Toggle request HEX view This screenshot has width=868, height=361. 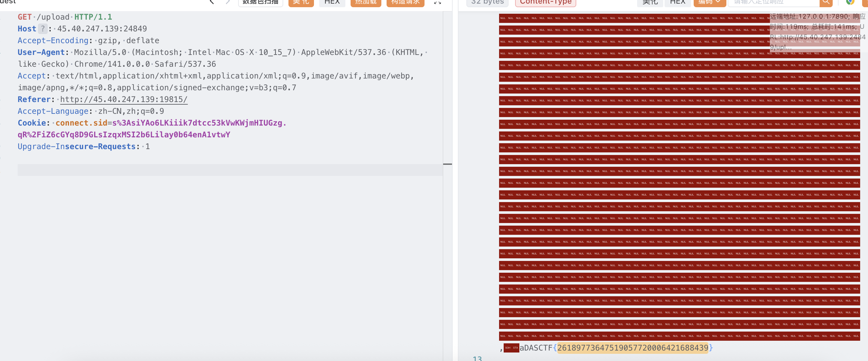pyautogui.click(x=332, y=2)
